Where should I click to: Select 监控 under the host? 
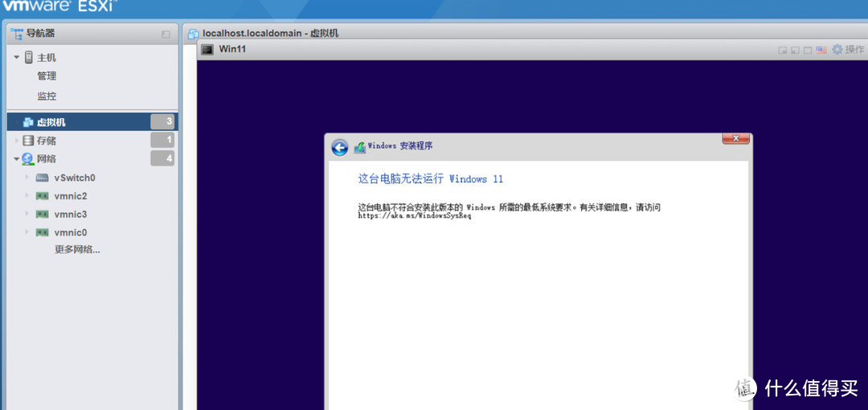pyautogui.click(x=47, y=96)
